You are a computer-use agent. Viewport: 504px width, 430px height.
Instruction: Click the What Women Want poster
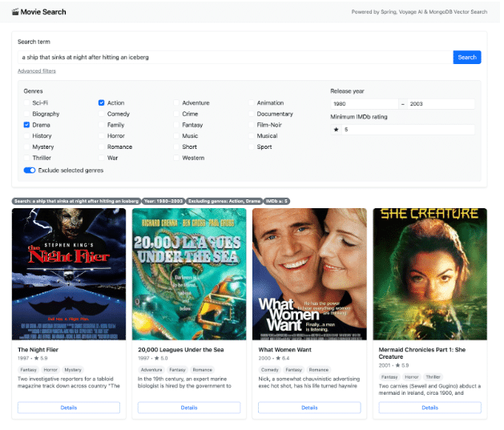309,274
